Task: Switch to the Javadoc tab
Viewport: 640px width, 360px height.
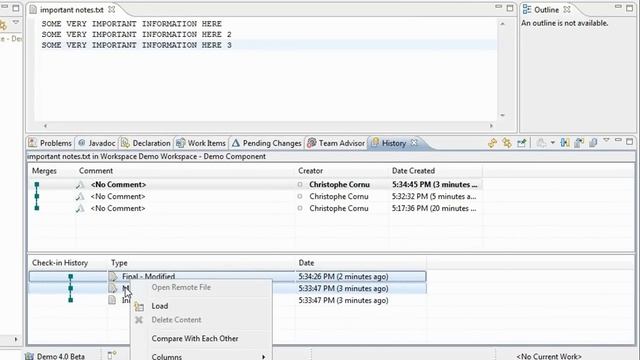Action: (97, 143)
